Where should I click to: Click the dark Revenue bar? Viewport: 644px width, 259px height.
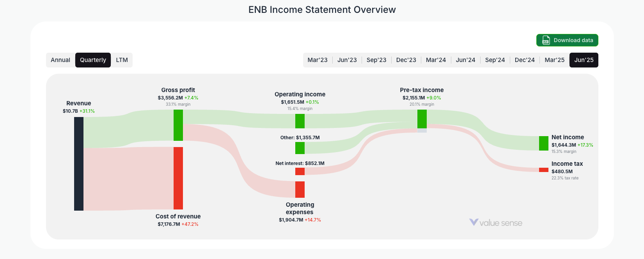79,164
